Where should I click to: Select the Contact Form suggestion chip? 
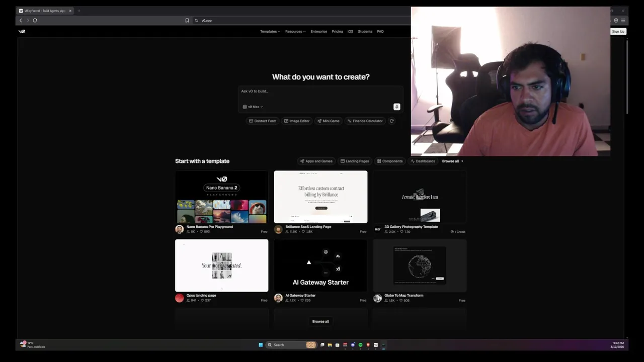pos(262,121)
